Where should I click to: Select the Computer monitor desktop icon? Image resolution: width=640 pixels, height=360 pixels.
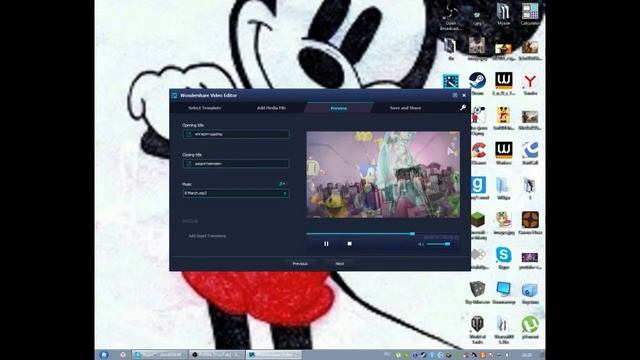[504, 292]
